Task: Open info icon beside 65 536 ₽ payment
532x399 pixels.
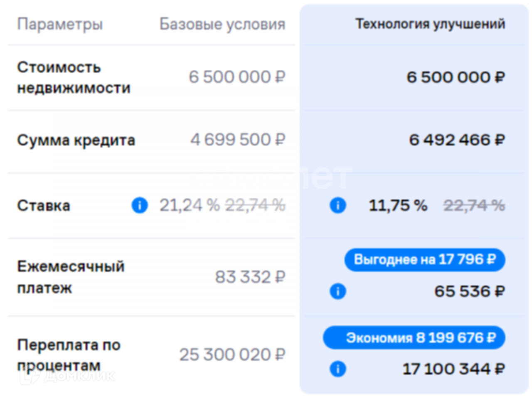Action: tap(337, 291)
